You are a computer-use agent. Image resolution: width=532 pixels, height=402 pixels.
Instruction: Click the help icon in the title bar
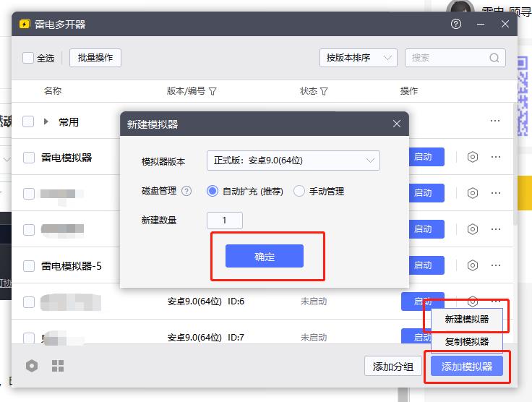tap(455, 24)
